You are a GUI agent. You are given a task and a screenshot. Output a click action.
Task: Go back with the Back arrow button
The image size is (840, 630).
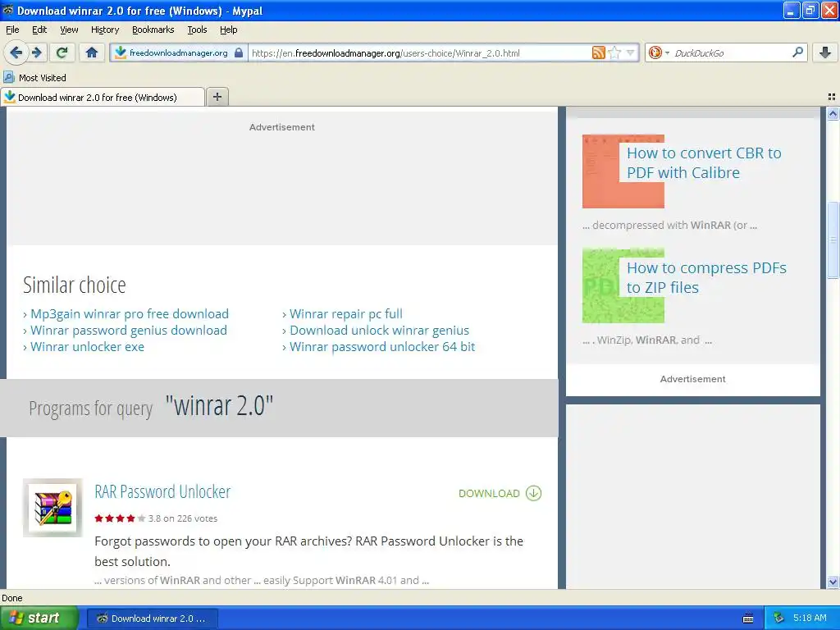(x=15, y=52)
